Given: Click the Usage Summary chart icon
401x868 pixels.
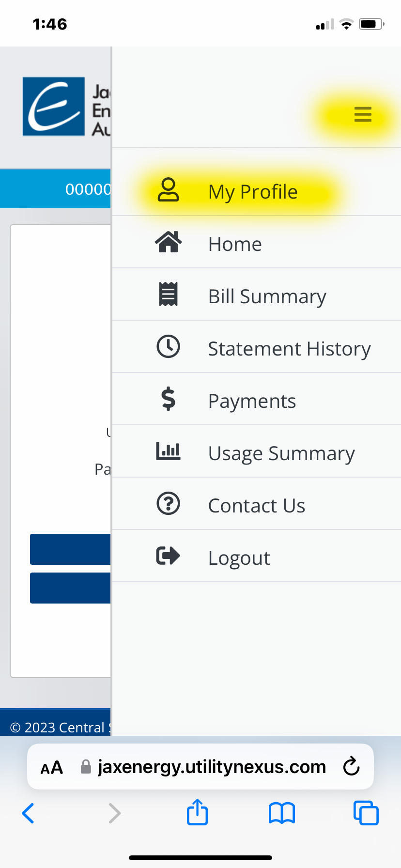Looking at the screenshot, I should [x=169, y=451].
